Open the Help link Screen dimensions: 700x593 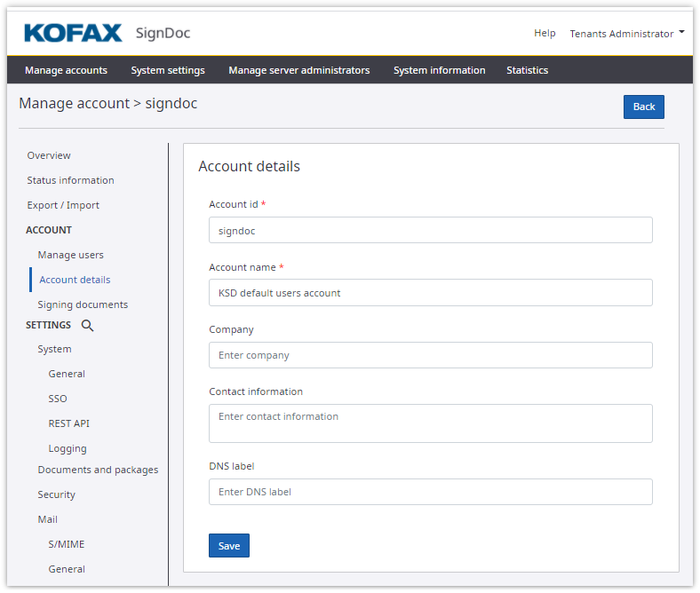pos(545,34)
